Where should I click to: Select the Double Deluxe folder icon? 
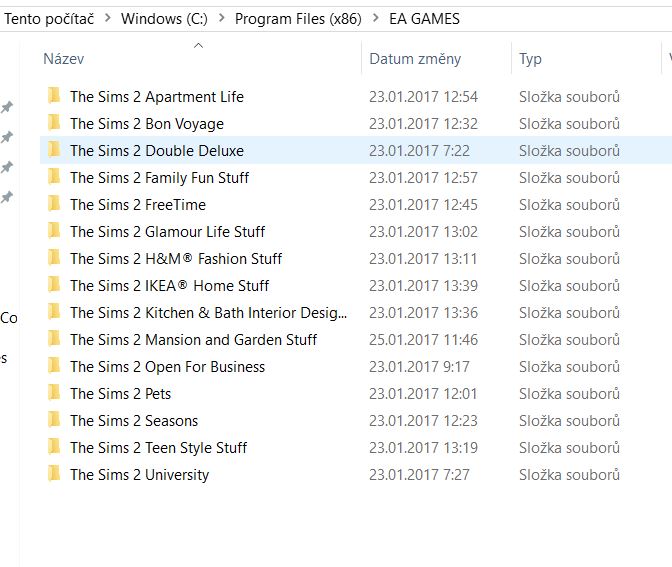pyautogui.click(x=54, y=151)
